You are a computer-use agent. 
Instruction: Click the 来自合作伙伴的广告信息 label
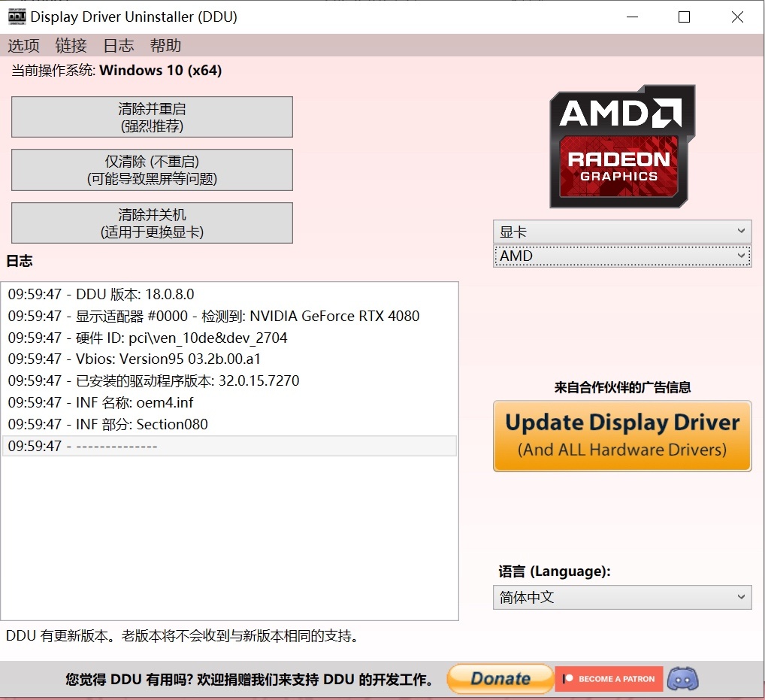[622, 387]
